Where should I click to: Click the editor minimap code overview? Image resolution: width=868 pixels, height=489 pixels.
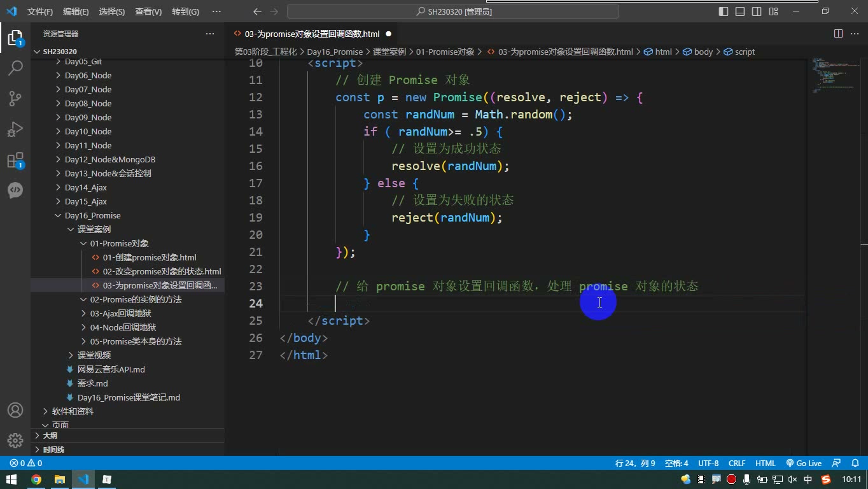(x=835, y=76)
